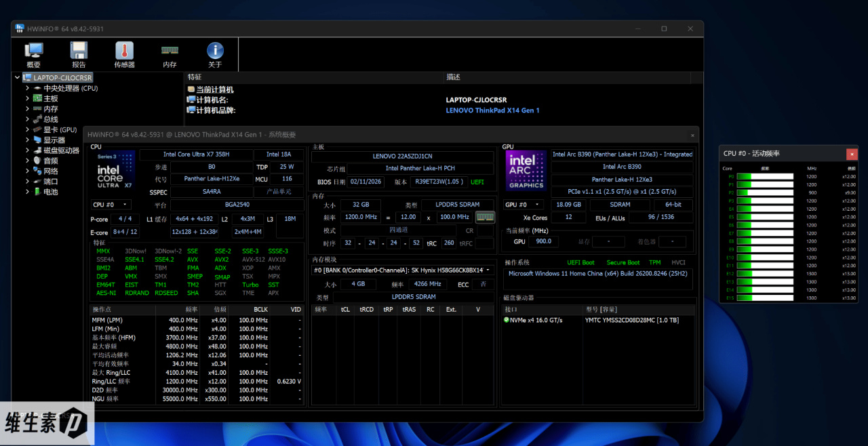Click the Intel 18A process field
The image size is (868, 446).
[x=279, y=155]
